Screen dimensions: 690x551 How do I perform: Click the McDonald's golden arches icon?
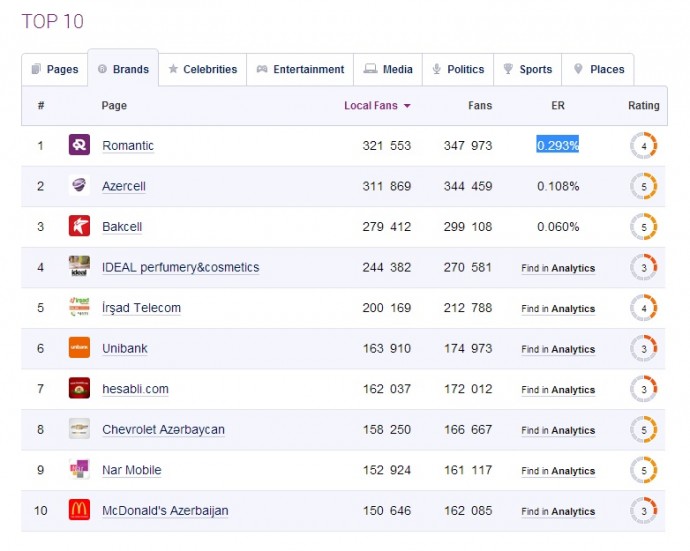point(79,510)
